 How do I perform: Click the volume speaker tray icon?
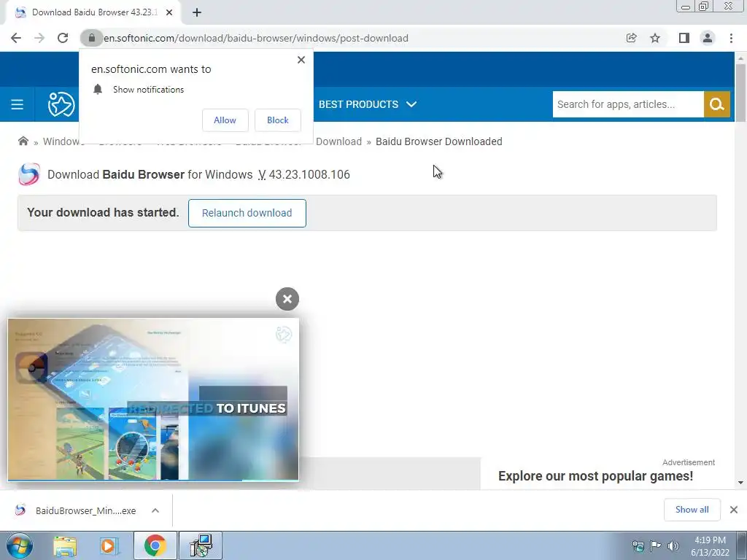point(673,546)
